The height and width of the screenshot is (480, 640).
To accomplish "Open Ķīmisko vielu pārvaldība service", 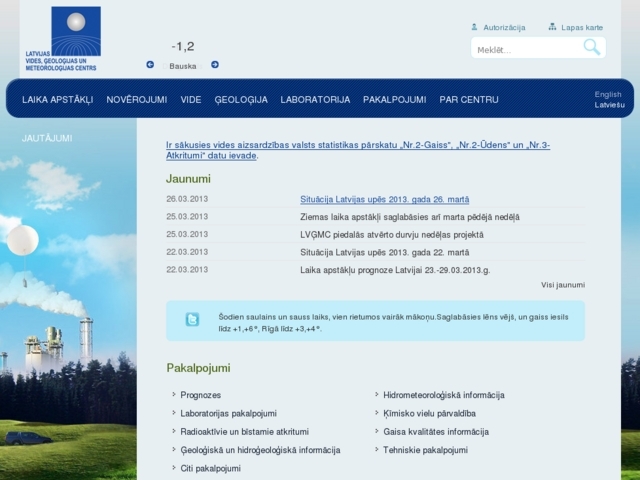I will click(429, 413).
